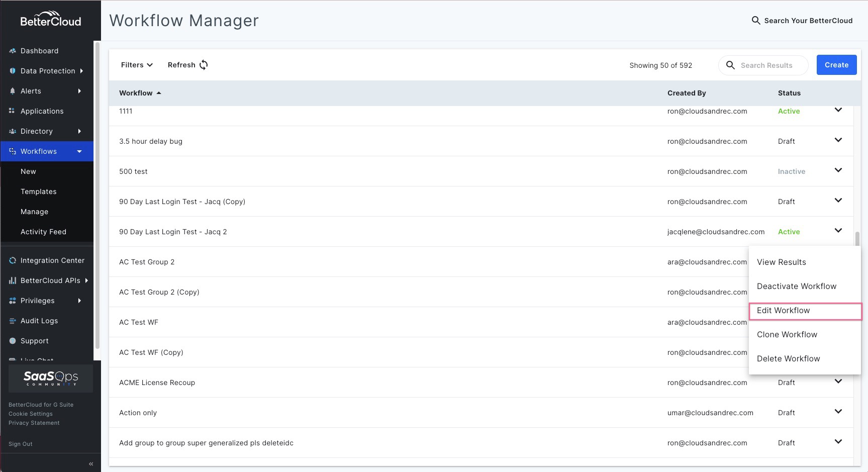868x472 pixels.
Task: Select the Privileges sidebar icon
Action: 12,301
